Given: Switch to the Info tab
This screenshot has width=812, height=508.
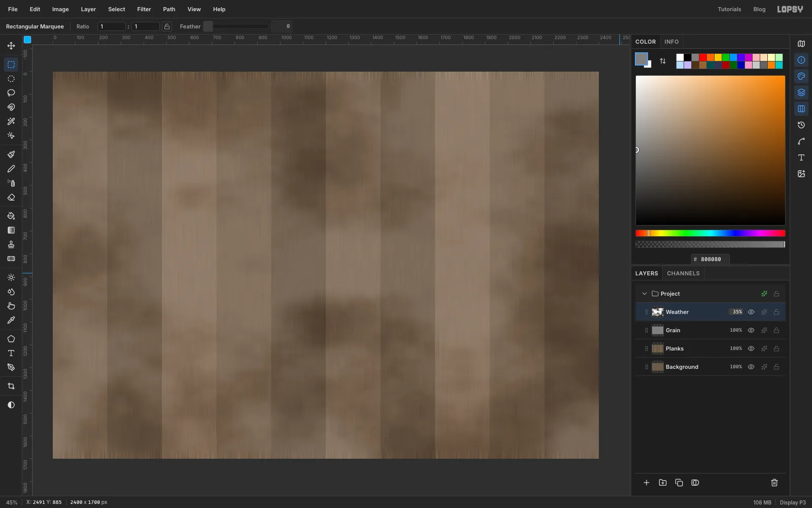Looking at the screenshot, I should (671, 42).
